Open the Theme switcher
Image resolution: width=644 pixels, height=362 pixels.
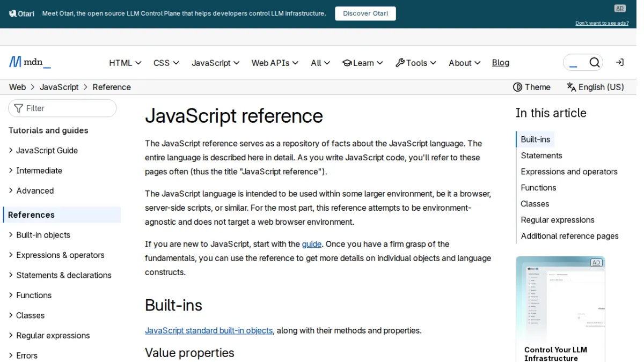(532, 87)
